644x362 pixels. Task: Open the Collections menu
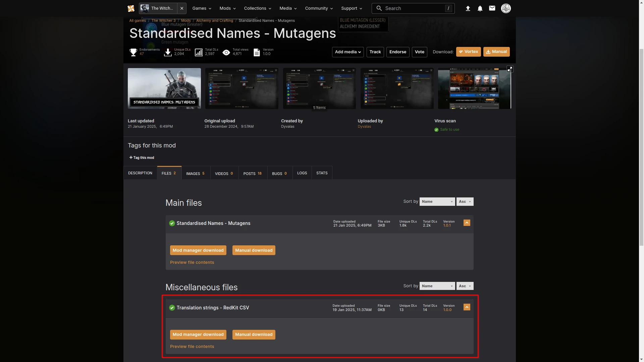(x=257, y=8)
